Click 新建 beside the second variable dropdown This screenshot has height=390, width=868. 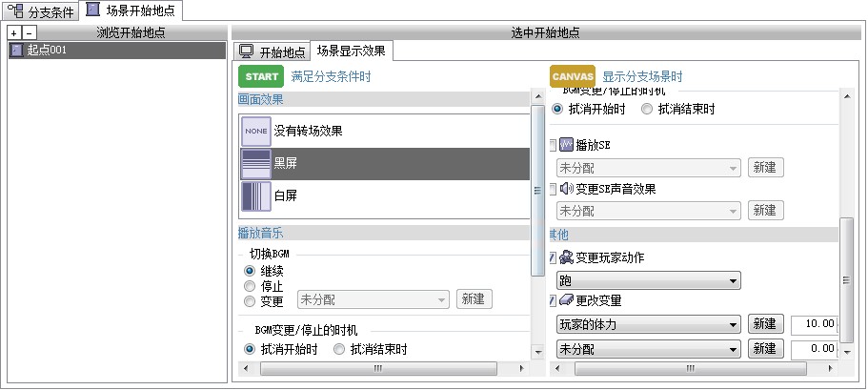click(x=766, y=348)
